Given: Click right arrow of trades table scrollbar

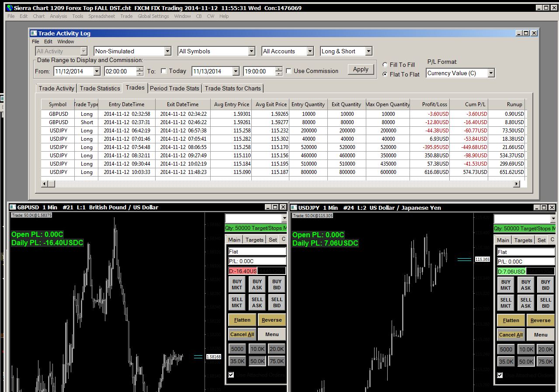Looking at the screenshot, I should point(517,184).
